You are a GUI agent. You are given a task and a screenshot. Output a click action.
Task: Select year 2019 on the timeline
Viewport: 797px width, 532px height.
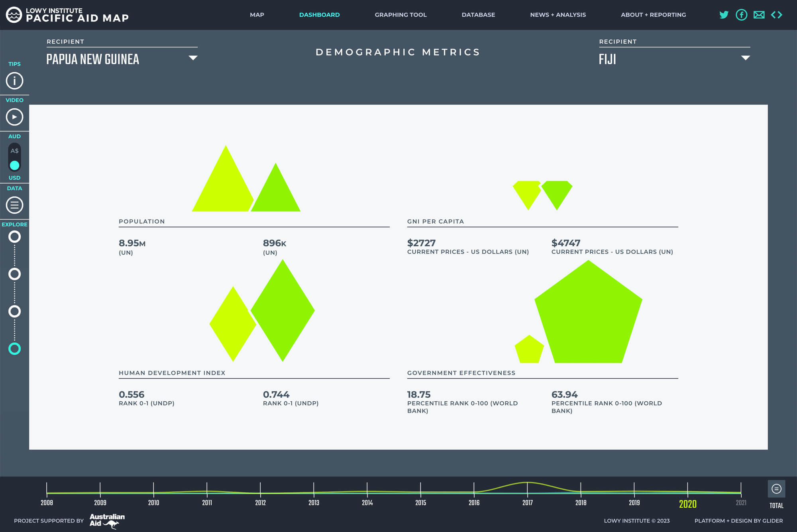pos(634,503)
